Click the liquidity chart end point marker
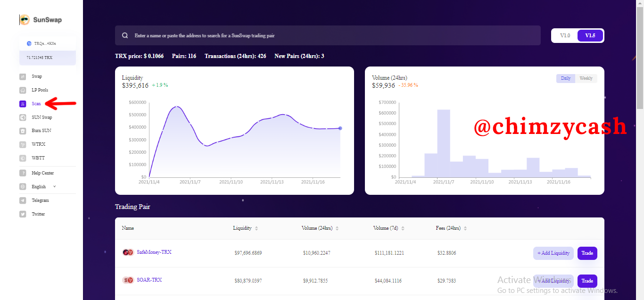 340,128
